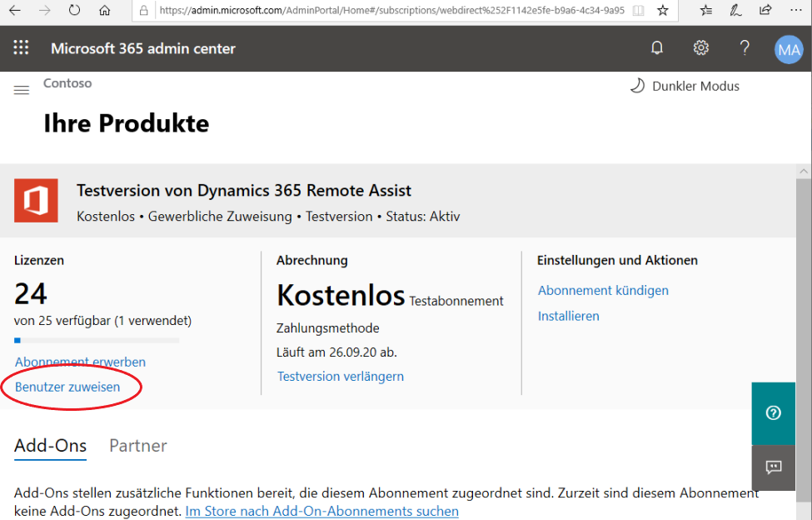
Task: Open the MA account profile menu
Action: pyautogui.click(x=789, y=49)
